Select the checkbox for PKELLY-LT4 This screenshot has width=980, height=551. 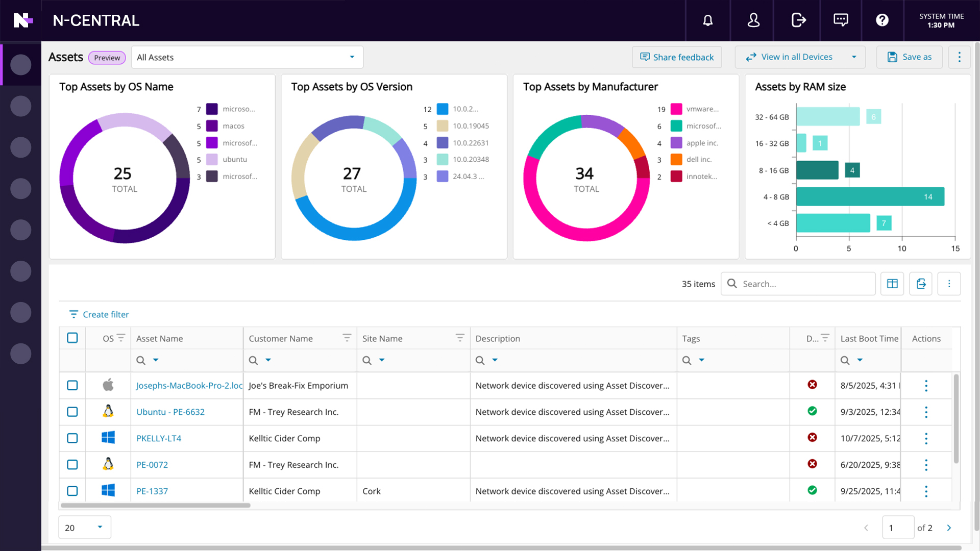tap(72, 438)
